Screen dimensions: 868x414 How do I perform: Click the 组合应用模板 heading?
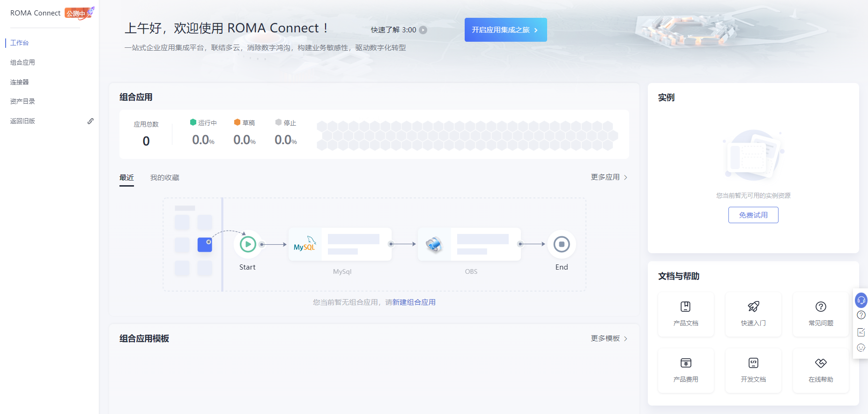[x=144, y=339]
